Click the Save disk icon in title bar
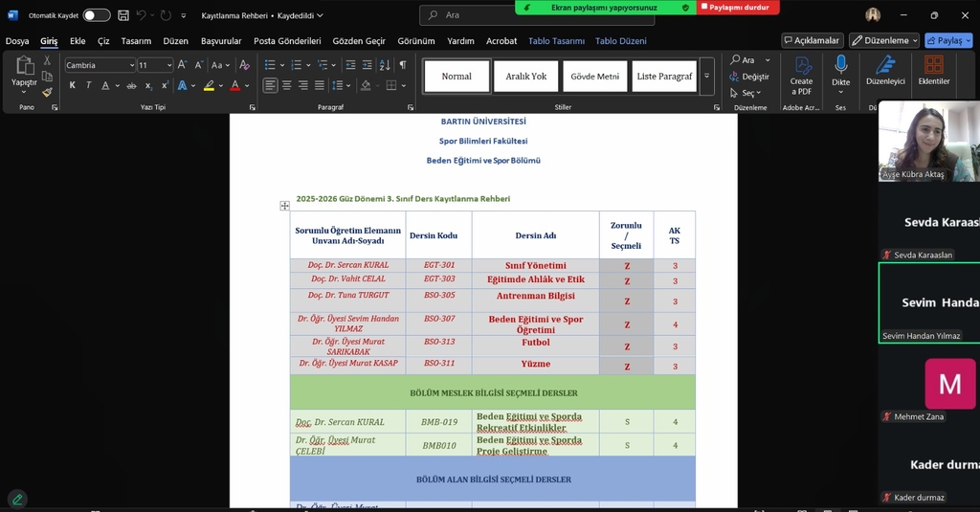The image size is (980, 512). pyautogui.click(x=123, y=15)
